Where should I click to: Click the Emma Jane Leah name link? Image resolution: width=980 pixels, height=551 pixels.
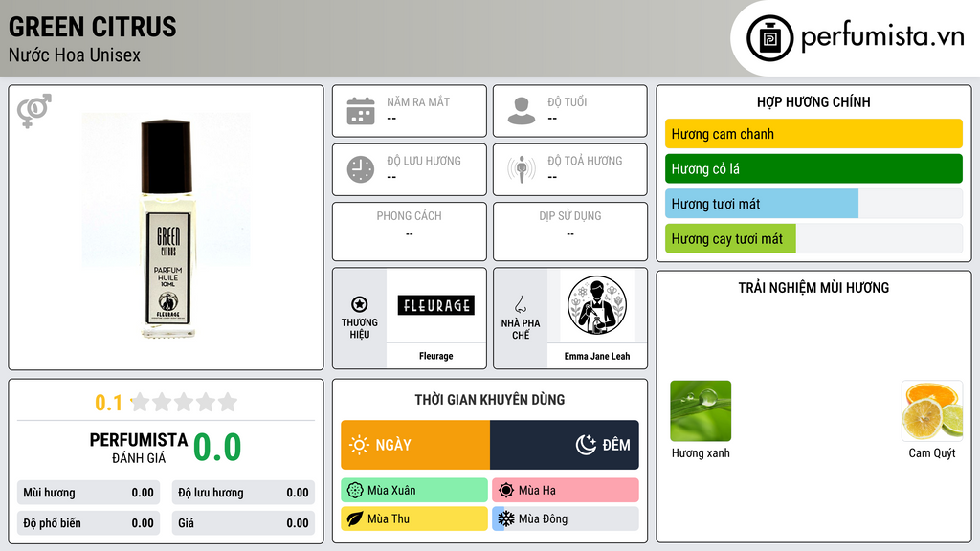click(597, 356)
